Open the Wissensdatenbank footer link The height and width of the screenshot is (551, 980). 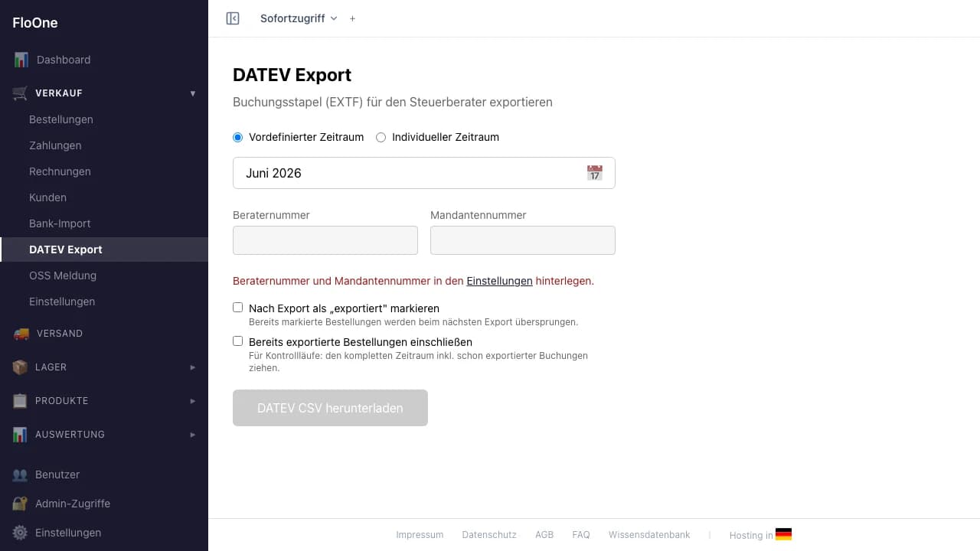pyautogui.click(x=649, y=535)
